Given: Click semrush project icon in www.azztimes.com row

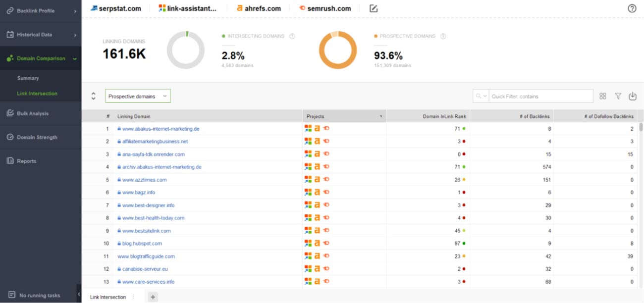Looking at the screenshot, I should (326, 180).
